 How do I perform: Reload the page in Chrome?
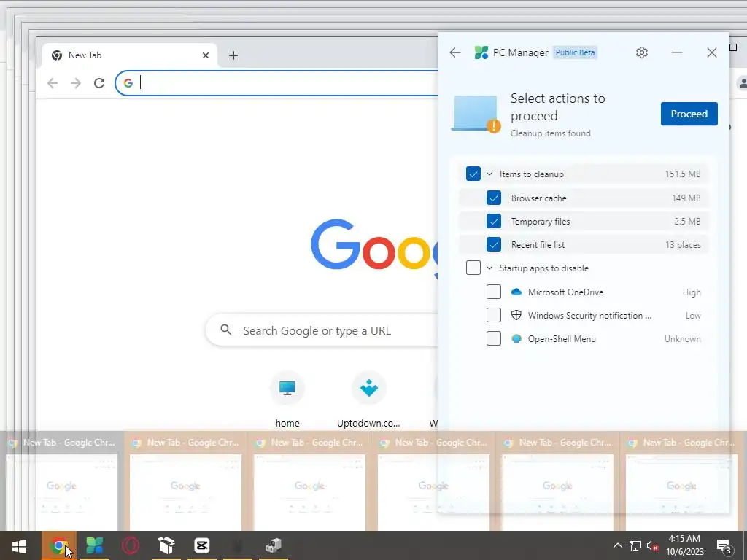[x=99, y=83]
